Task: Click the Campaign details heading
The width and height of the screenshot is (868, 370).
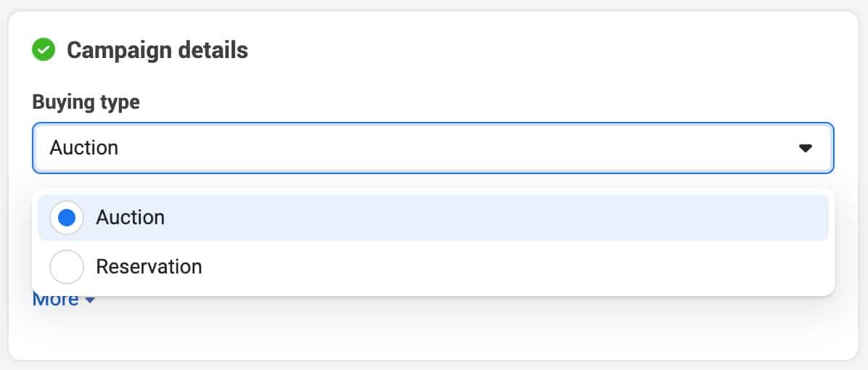Action: coord(157,50)
